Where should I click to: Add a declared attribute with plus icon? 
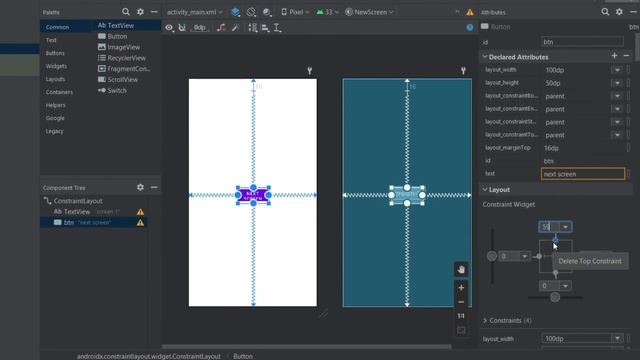tap(614, 56)
